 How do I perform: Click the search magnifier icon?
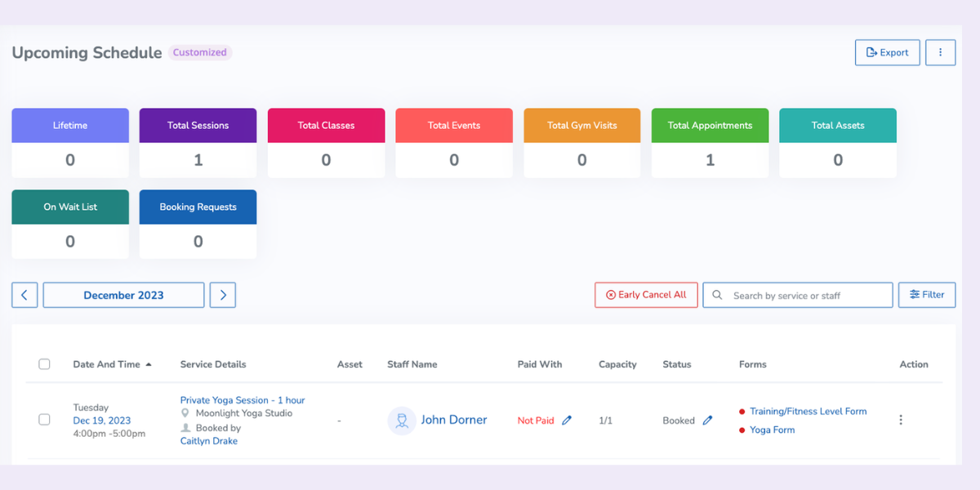tap(716, 294)
